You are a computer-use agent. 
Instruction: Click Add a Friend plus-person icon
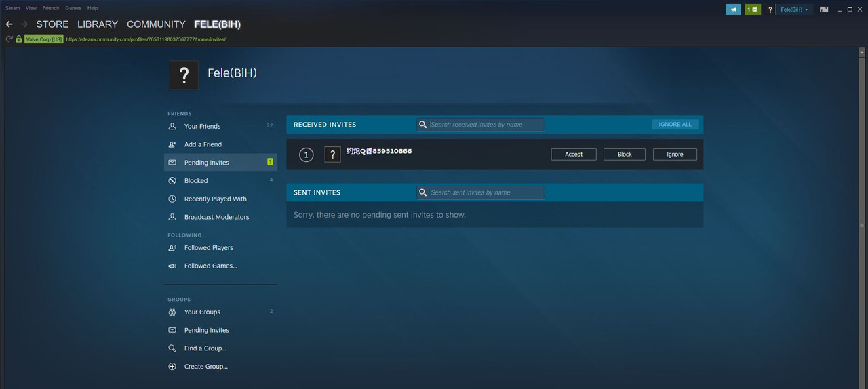point(172,144)
